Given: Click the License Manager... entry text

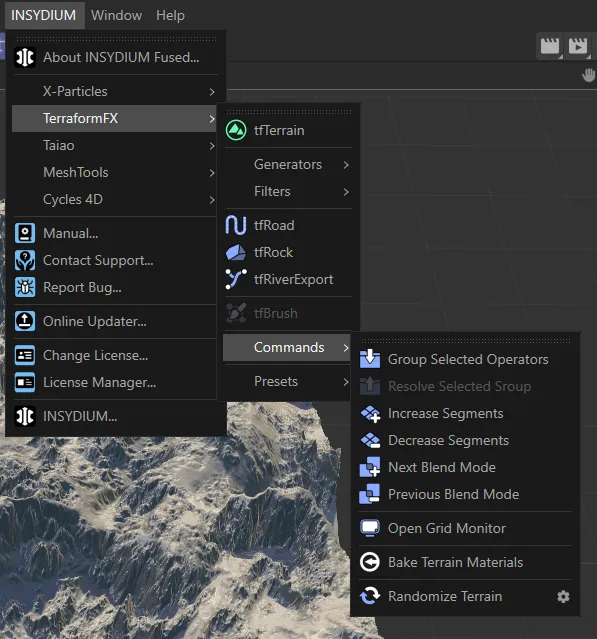Looking at the screenshot, I should [x=99, y=382].
